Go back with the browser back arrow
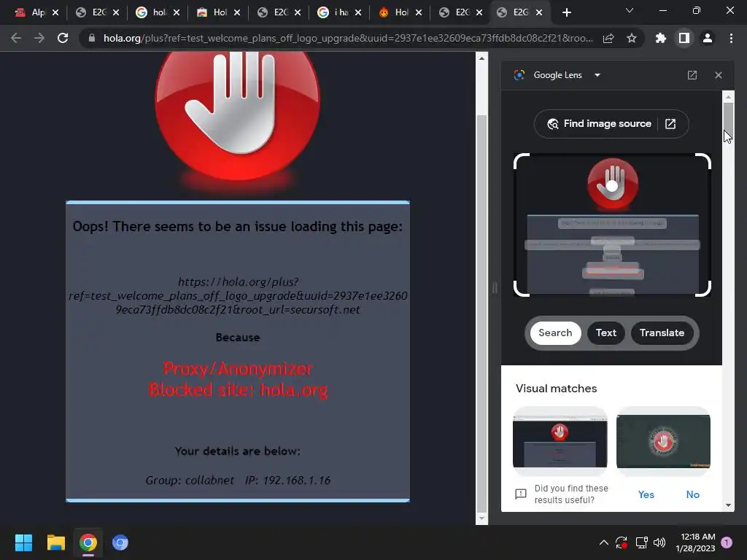This screenshot has width=747, height=560. coord(16,38)
